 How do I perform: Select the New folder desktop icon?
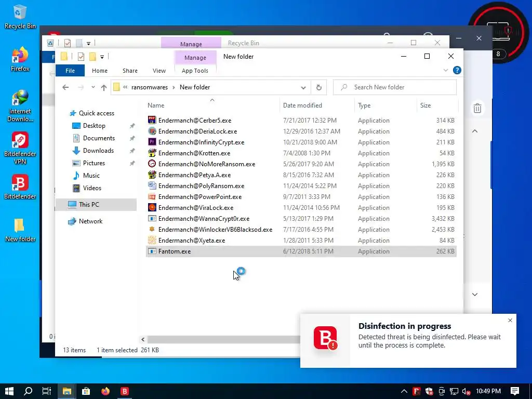(20, 230)
